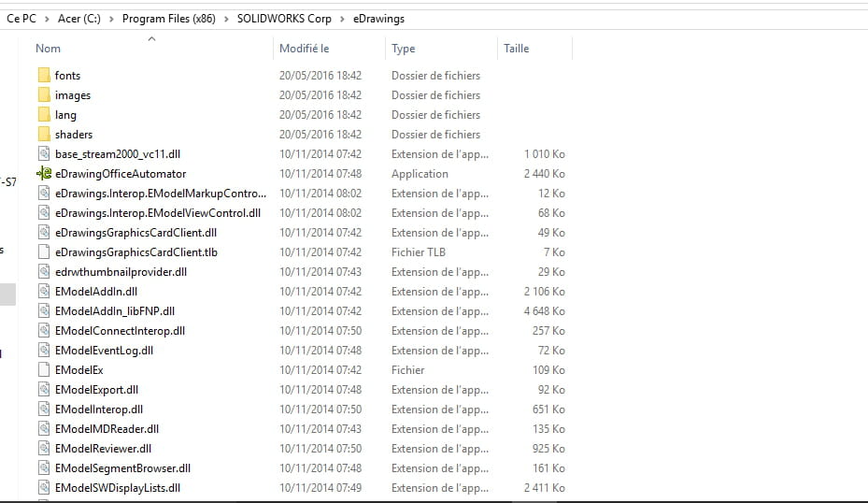Select EModelSWDisplayLists.dll name
868x503 pixels.
click(x=118, y=487)
